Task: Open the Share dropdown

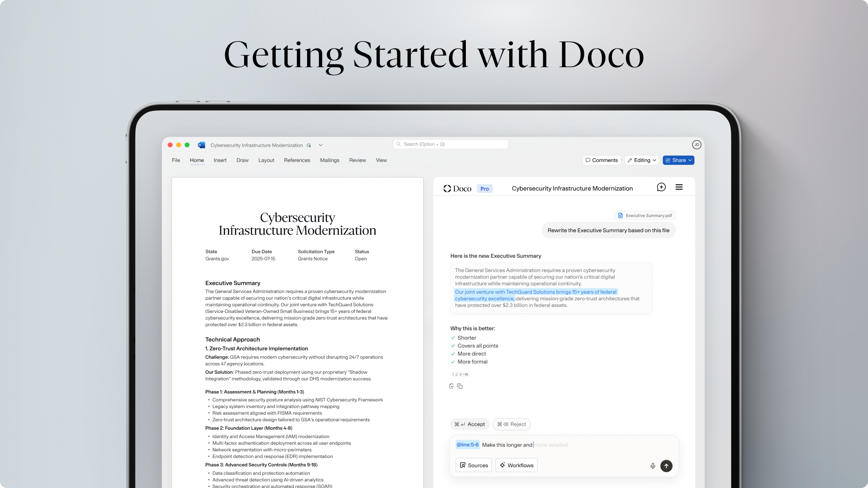Action: (679, 160)
